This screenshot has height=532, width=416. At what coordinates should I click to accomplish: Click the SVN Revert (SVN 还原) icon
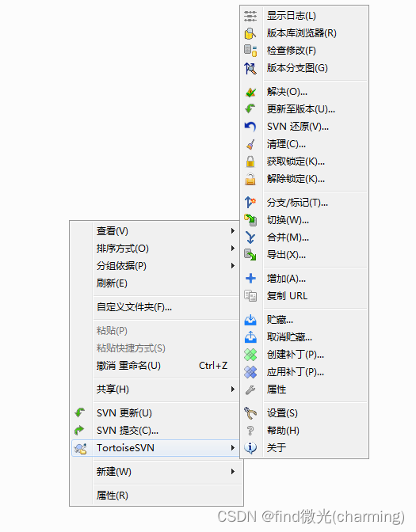(x=250, y=127)
